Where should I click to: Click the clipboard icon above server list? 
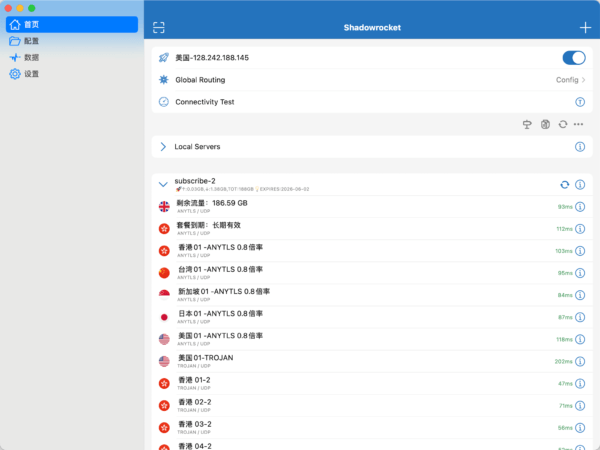[x=545, y=124]
